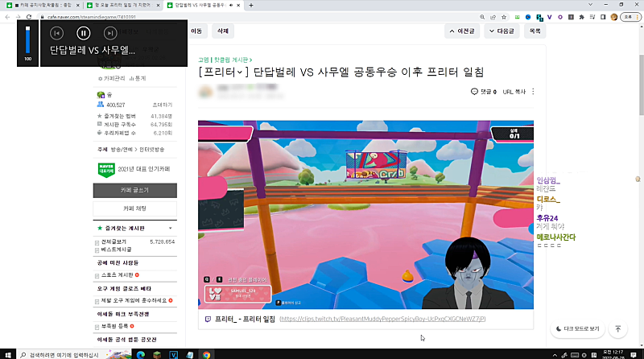Click the page vertical scrollbar
Screen dimensions: 644x359
(641, 85)
